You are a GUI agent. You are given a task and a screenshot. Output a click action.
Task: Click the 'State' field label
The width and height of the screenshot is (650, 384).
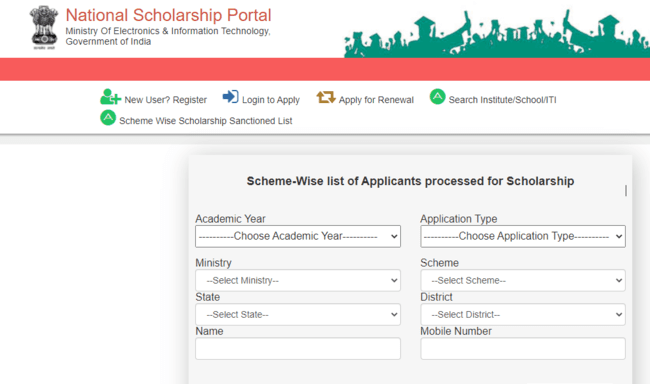(x=208, y=297)
